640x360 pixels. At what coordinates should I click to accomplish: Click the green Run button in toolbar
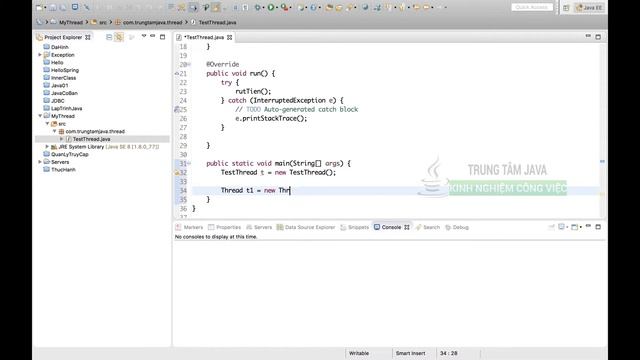pos(271,7)
